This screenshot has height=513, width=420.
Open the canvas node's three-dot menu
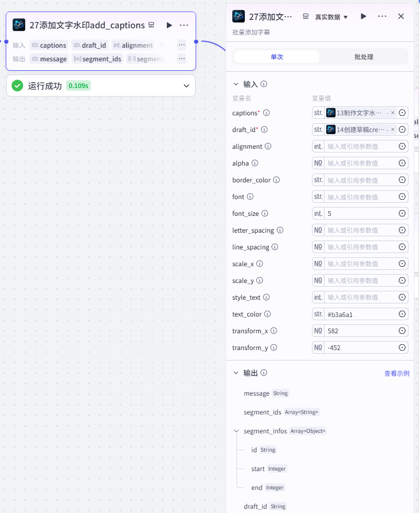(x=184, y=25)
